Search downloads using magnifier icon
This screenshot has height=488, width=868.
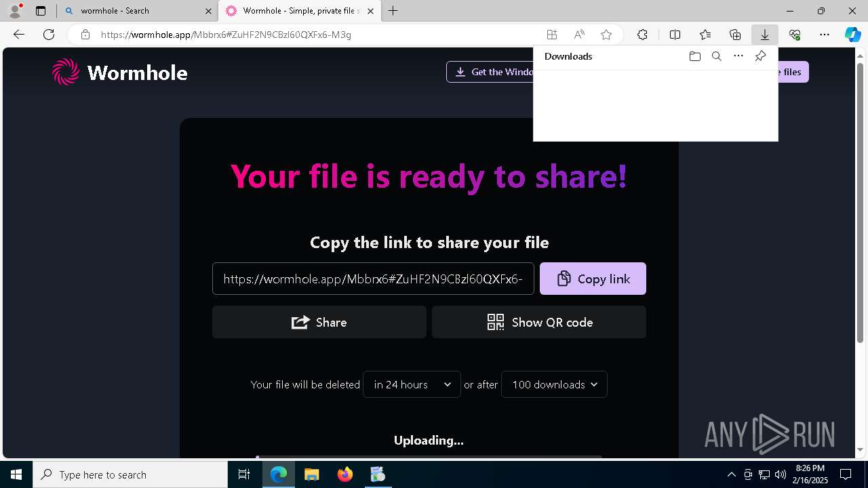717,56
